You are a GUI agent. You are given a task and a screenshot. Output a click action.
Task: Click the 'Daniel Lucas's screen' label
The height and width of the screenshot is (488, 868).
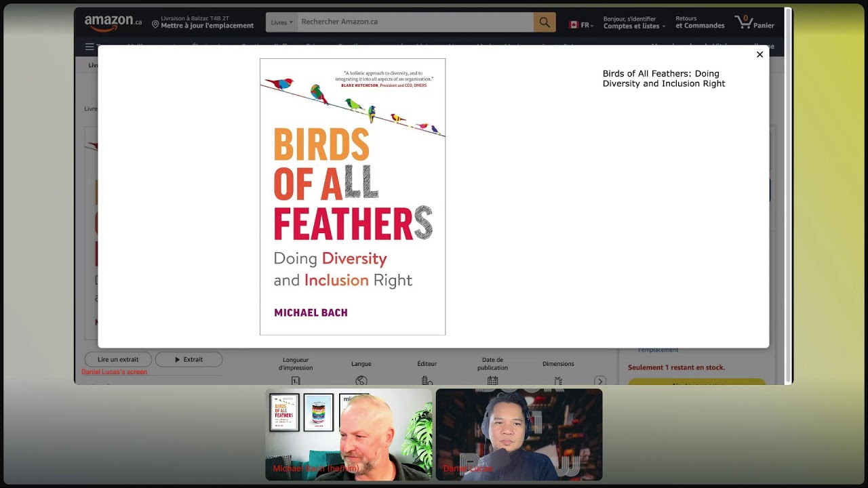(x=114, y=371)
